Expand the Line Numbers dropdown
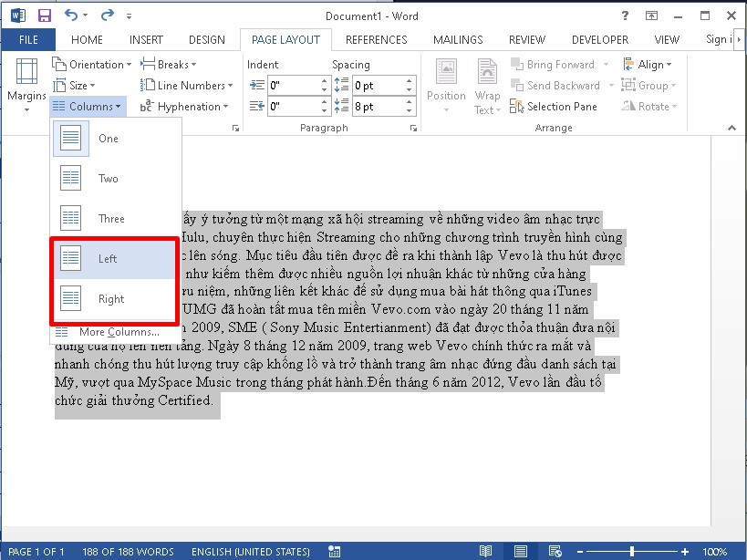747x560 pixels. point(186,86)
